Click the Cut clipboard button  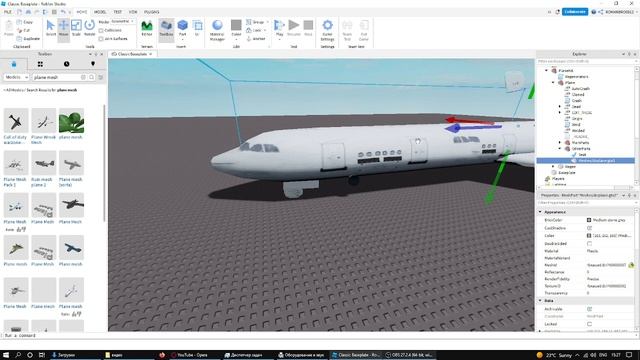point(24,30)
